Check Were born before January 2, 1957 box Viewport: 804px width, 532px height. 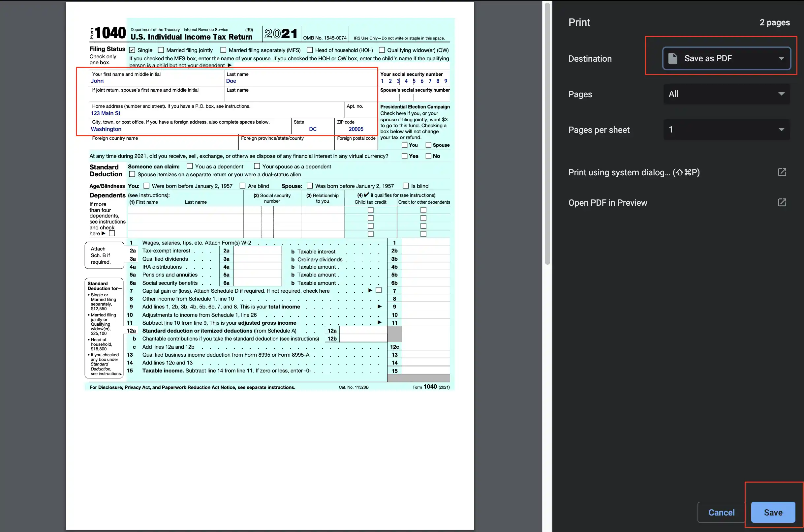click(x=146, y=186)
